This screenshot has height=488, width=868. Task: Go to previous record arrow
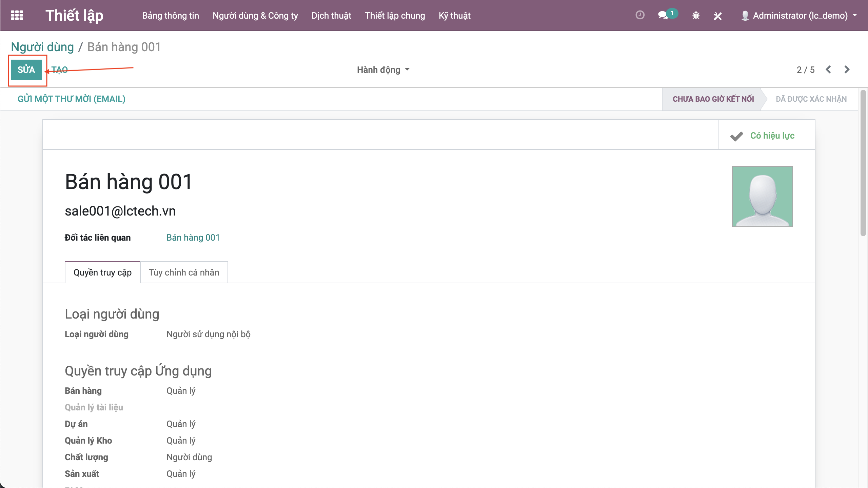pyautogui.click(x=828, y=69)
